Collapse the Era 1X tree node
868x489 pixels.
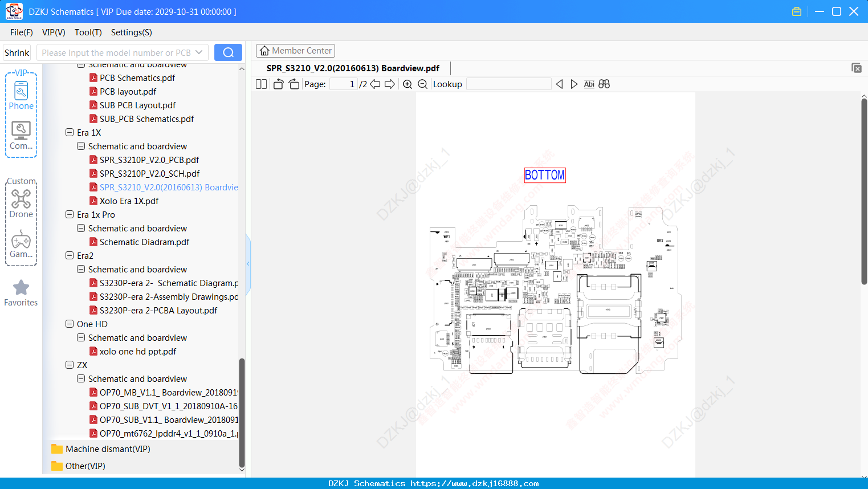(70, 132)
